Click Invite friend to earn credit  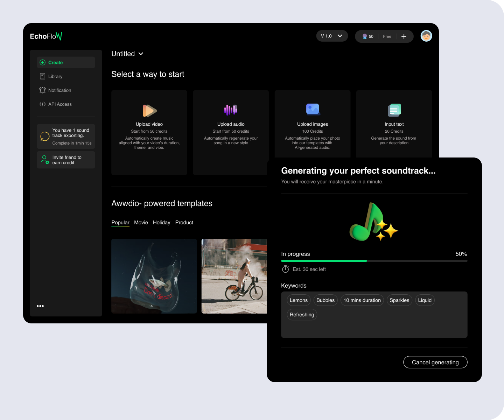[x=66, y=160]
